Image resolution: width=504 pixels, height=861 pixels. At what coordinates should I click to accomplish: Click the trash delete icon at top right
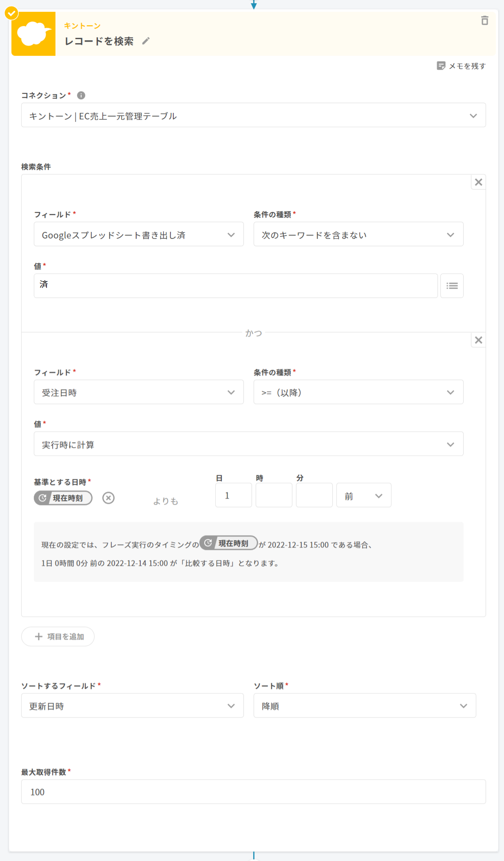[x=484, y=20]
